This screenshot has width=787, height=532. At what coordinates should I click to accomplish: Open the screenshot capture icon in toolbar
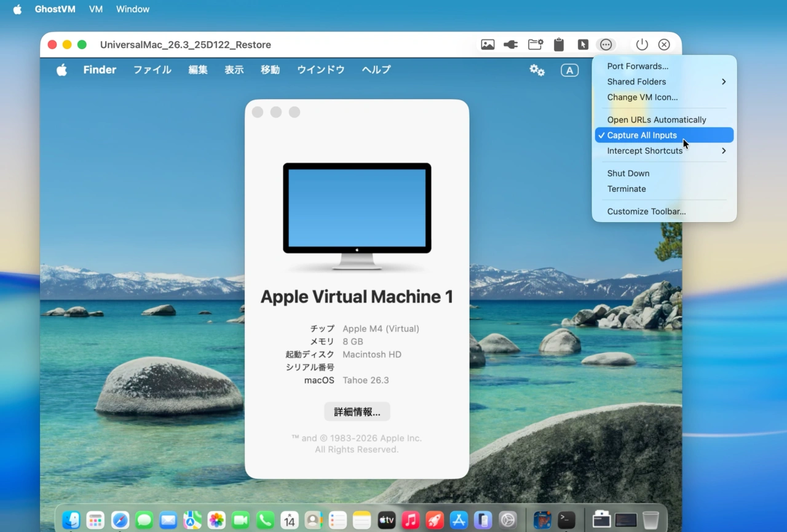point(488,44)
